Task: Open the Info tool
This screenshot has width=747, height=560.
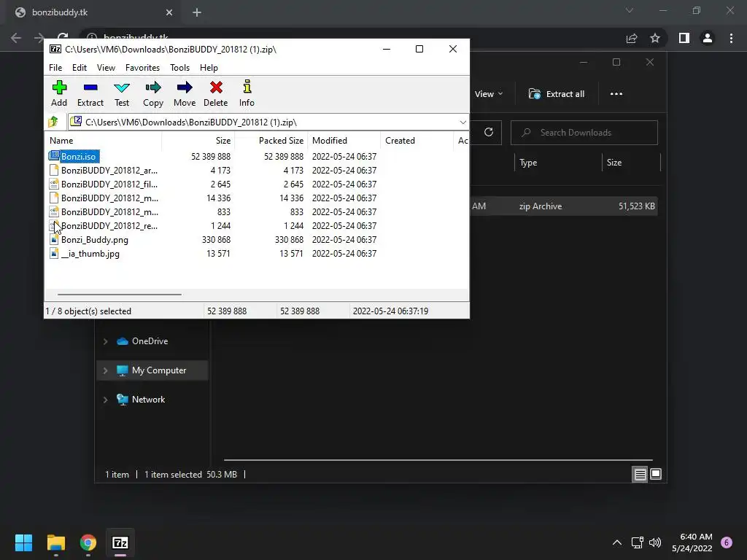Action: (x=247, y=93)
